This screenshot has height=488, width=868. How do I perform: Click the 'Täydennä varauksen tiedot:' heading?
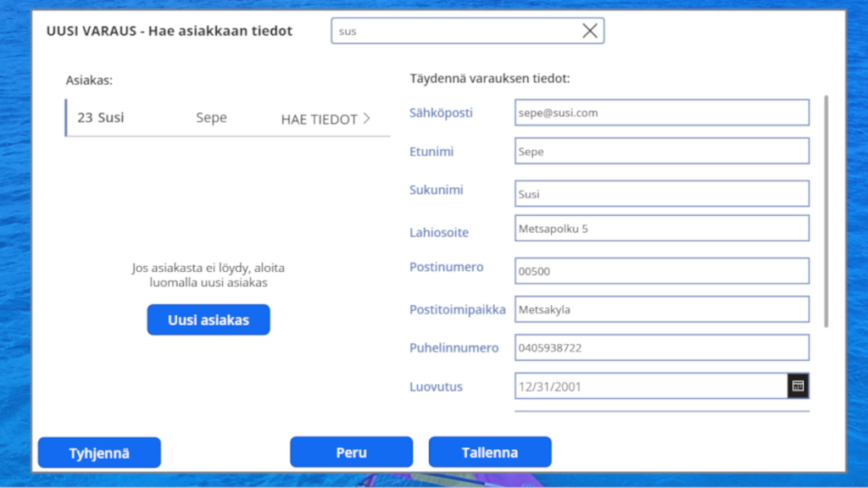coord(490,79)
